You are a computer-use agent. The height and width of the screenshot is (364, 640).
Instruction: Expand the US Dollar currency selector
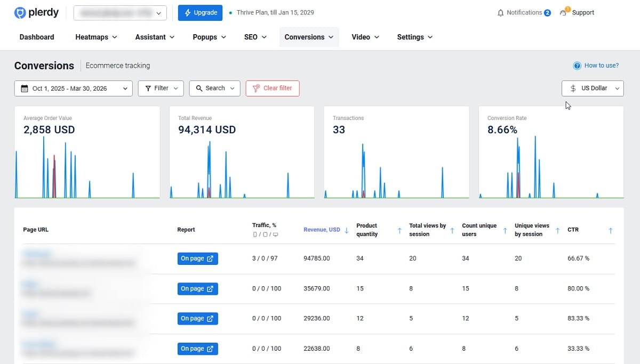pyautogui.click(x=593, y=88)
